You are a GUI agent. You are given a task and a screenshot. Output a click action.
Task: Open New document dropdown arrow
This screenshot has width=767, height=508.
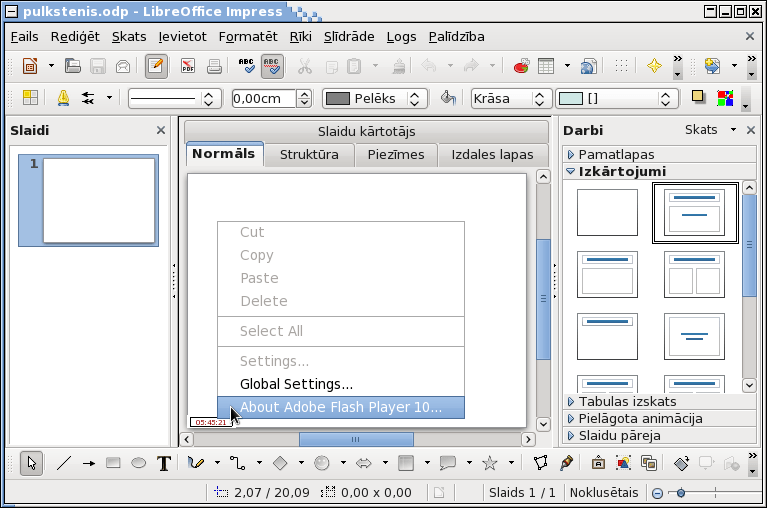pyautogui.click(x=51, y=66)
